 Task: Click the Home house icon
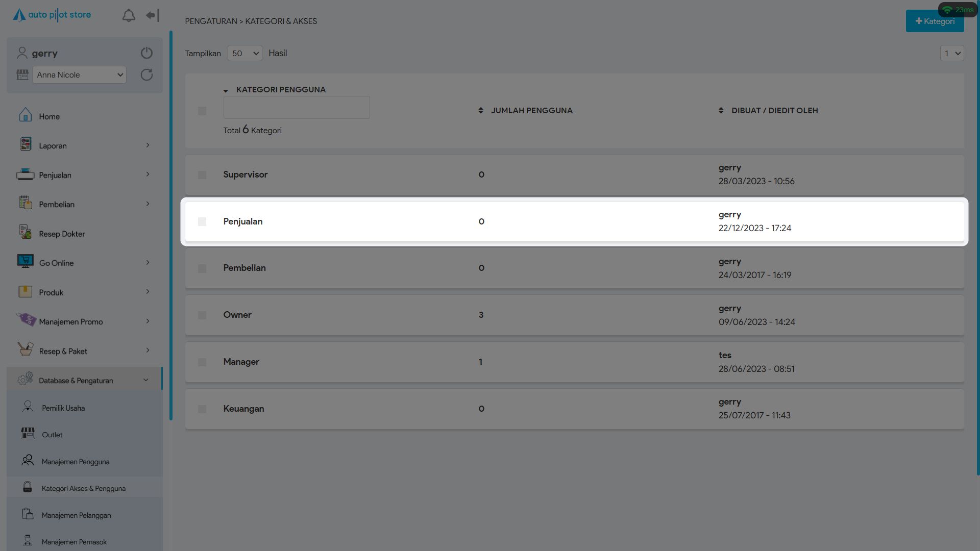pyautogui.click(x=25, y=115)
